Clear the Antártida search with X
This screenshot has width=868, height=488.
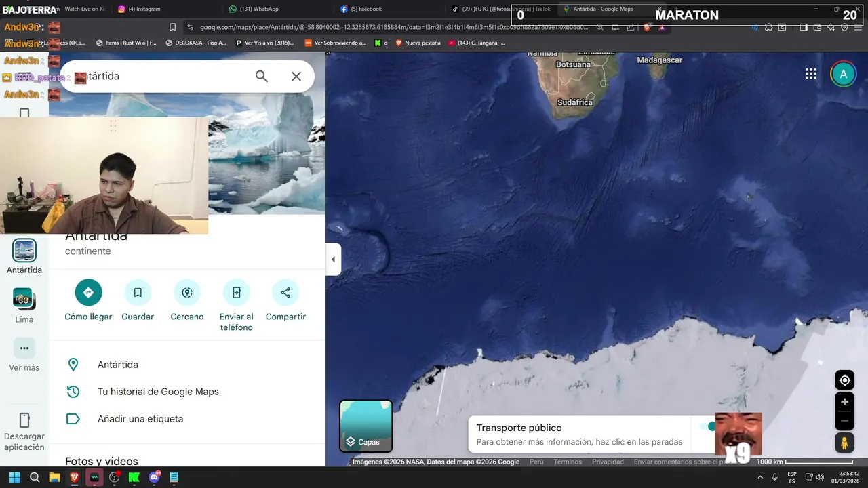click(x=296, y=77)
